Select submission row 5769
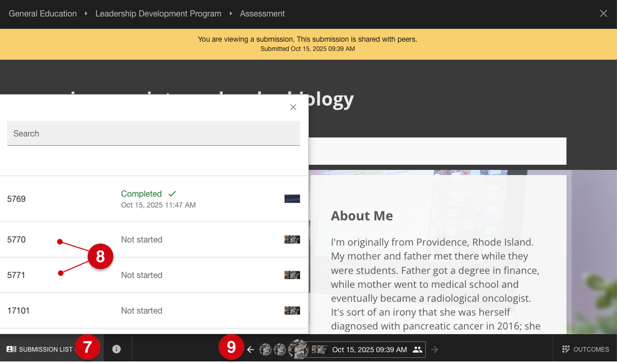The height and width of the screenshot is (364, 617). pos(154,199)
